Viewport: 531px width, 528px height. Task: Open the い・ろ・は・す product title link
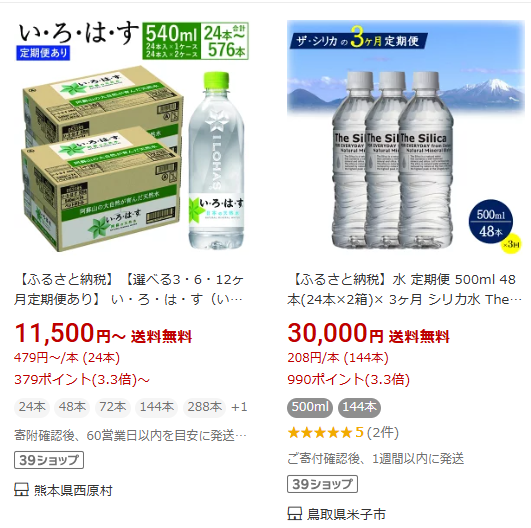(129, 290)
